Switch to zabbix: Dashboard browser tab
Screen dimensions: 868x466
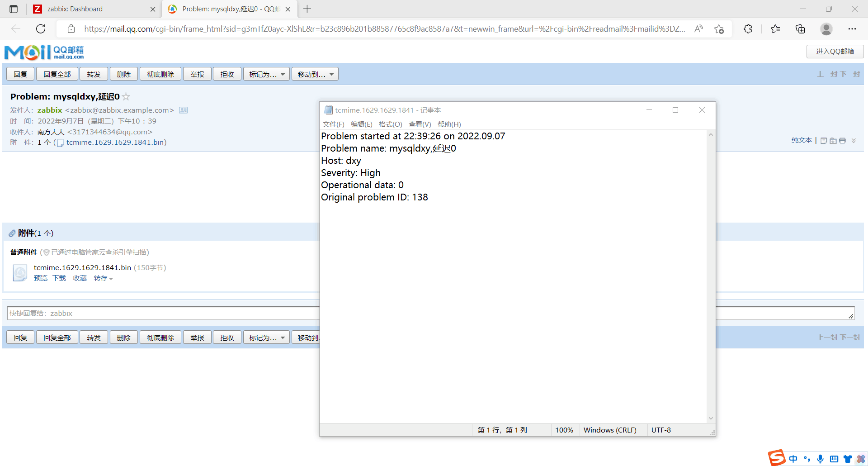pyautogui.click(x=94, y=9)
